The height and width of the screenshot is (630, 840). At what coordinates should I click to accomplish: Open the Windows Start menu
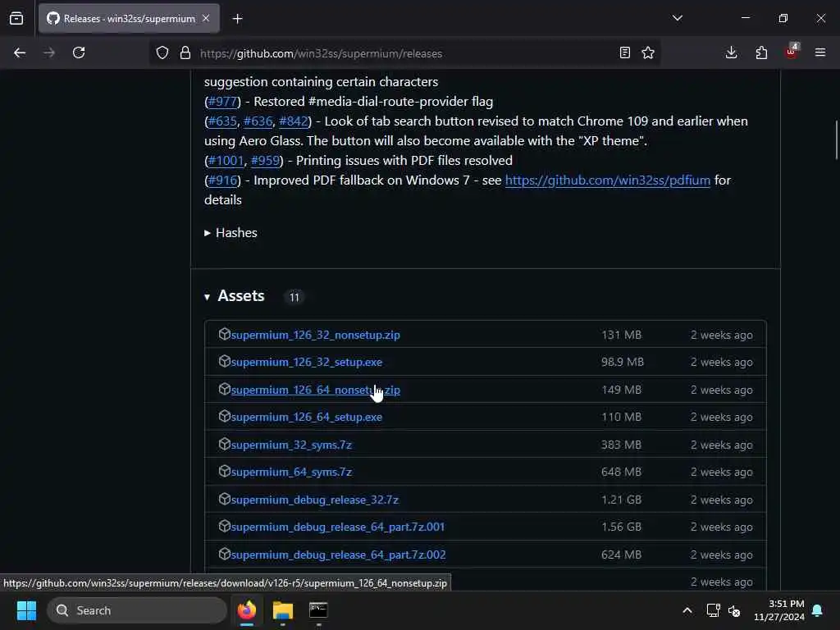pyautogui.click(x=27, y=610)
